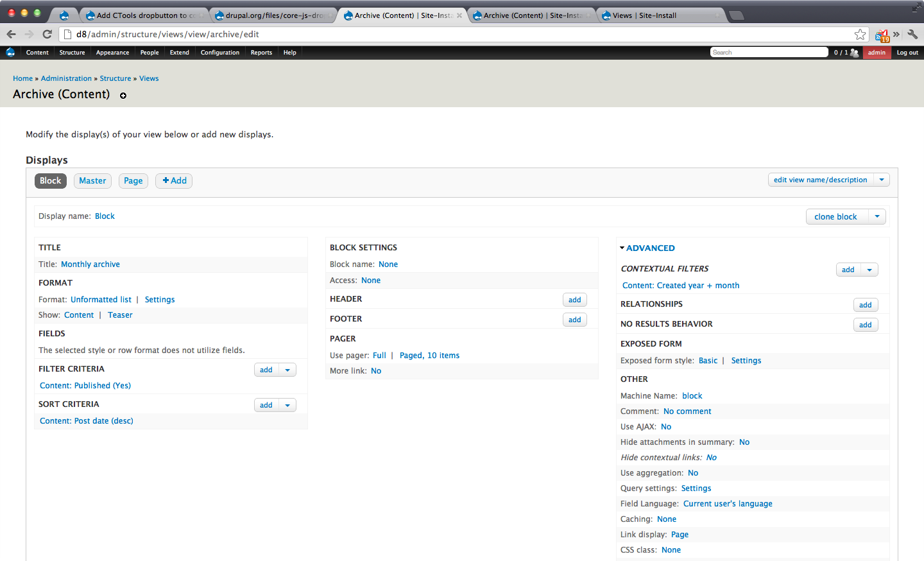Change format Unformatted list link
Viewport: 924px width, 561px height.
click(101, 300)
